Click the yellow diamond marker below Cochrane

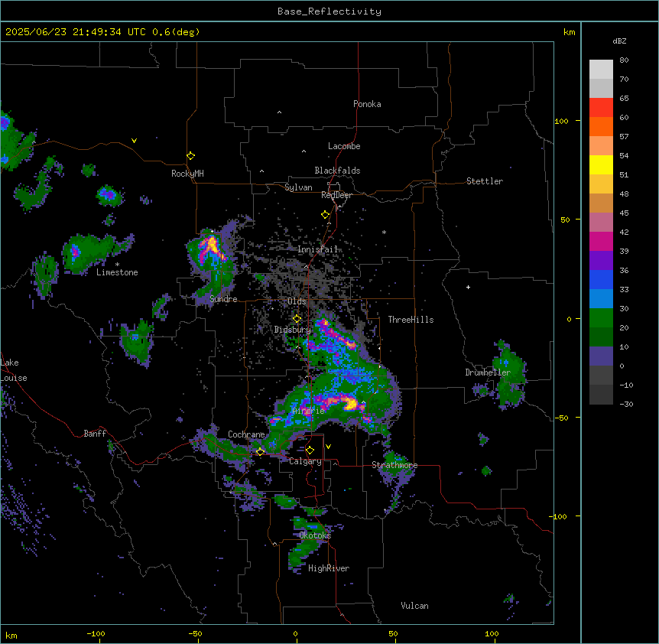260,452
